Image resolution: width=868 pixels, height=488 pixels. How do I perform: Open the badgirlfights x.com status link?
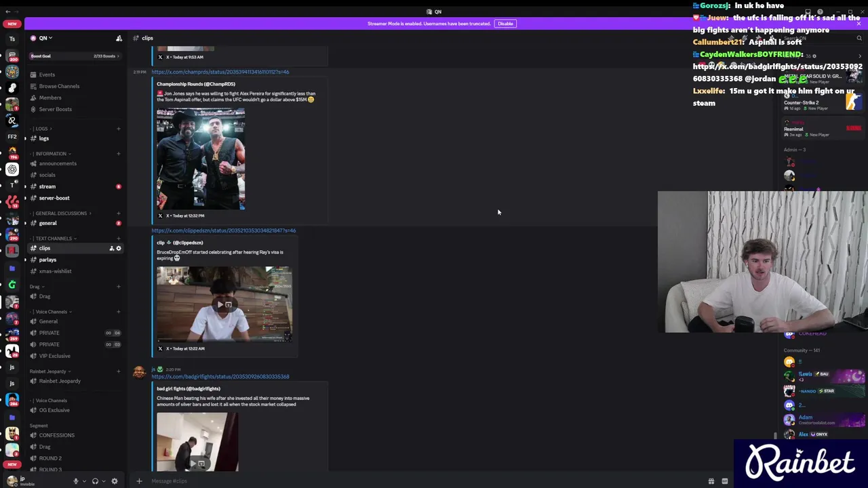[x=220, y=377]
